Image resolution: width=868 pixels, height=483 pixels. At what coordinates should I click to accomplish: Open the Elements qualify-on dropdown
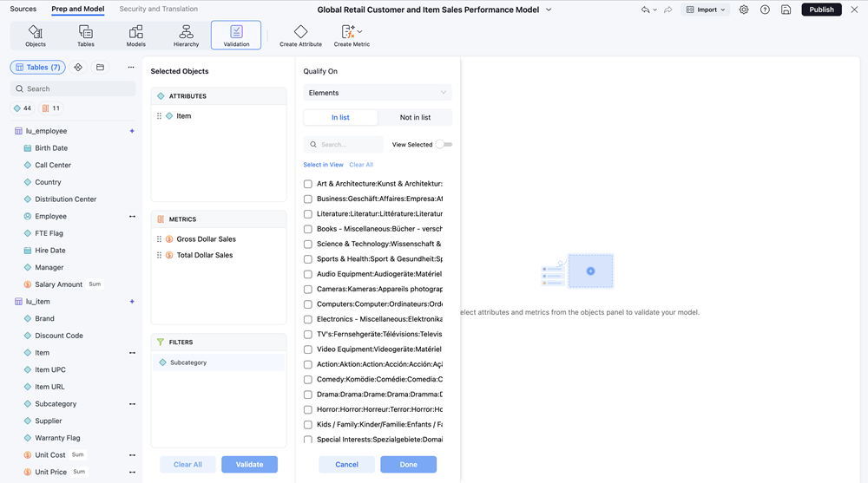pos(378,93)
